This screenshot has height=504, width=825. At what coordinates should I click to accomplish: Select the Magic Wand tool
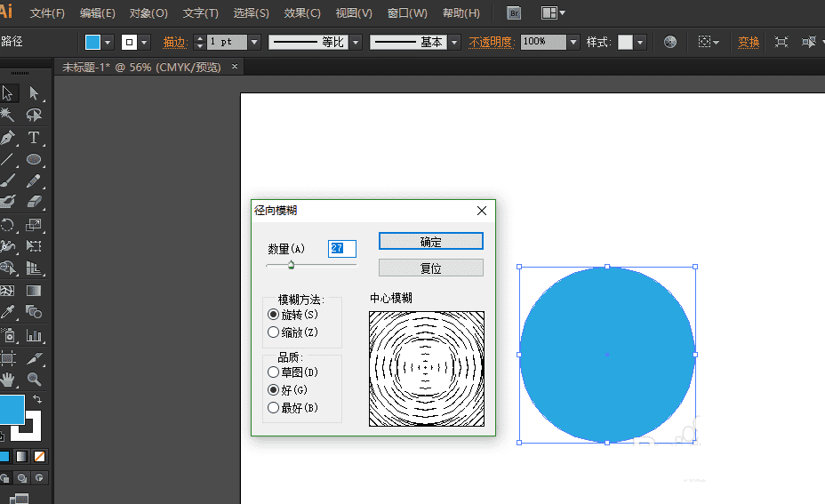coord(7,115)
